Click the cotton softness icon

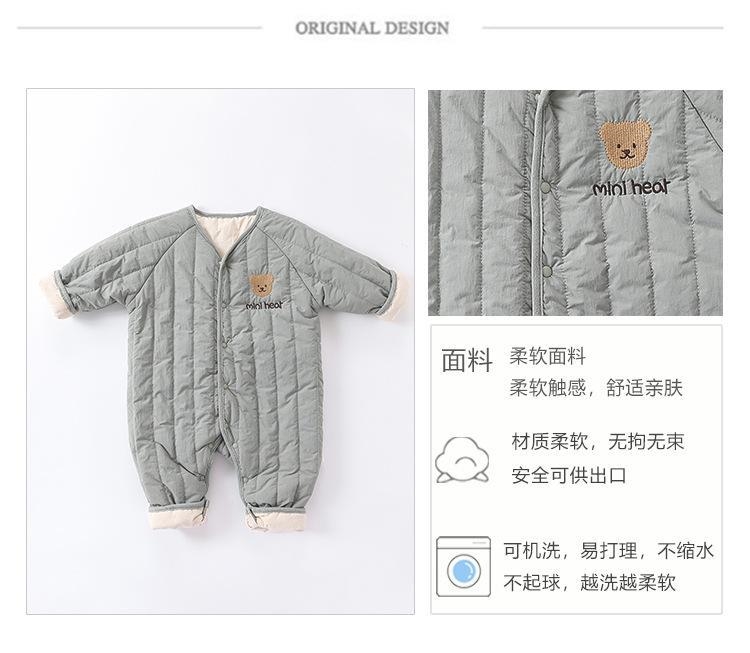click(x=462, y=460)
